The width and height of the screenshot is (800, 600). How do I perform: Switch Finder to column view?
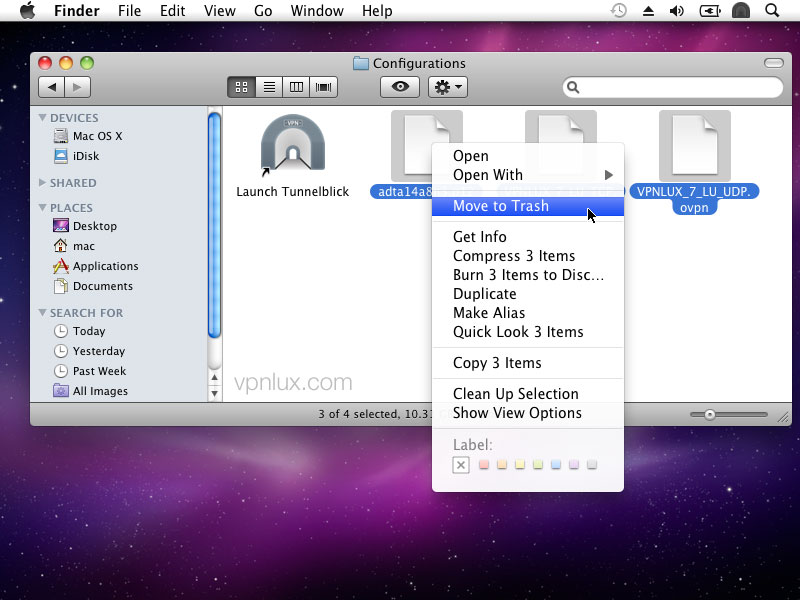(x=296, y=87)
